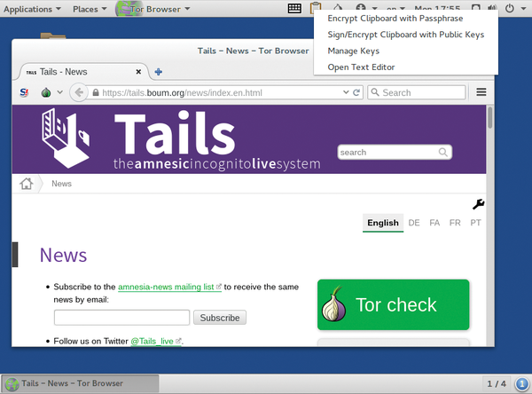The height and width of the screenshot is (394, 532).
Task: Click the OpenPGP clipboard applet icon
Action: click(316, 7)
